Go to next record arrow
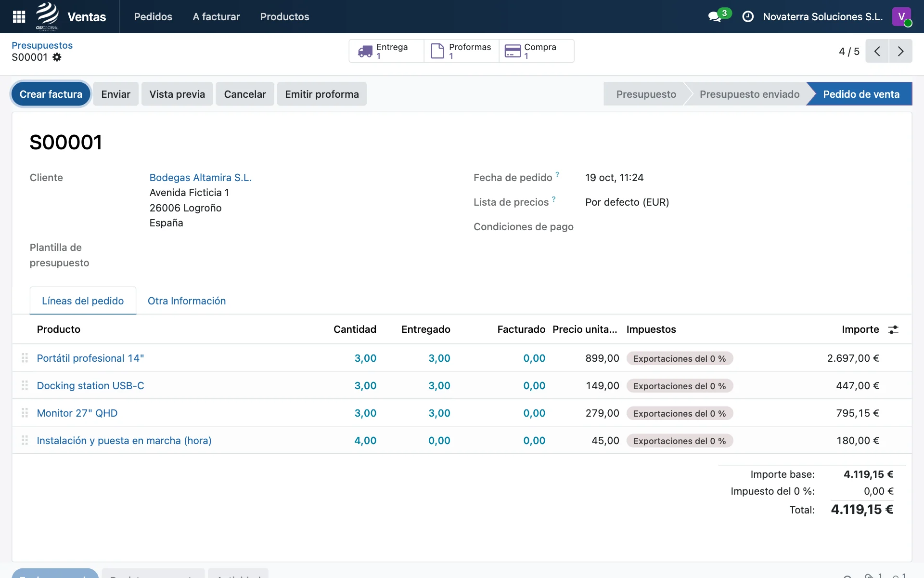This screenshot has height=578, width=924. [900, 51]
